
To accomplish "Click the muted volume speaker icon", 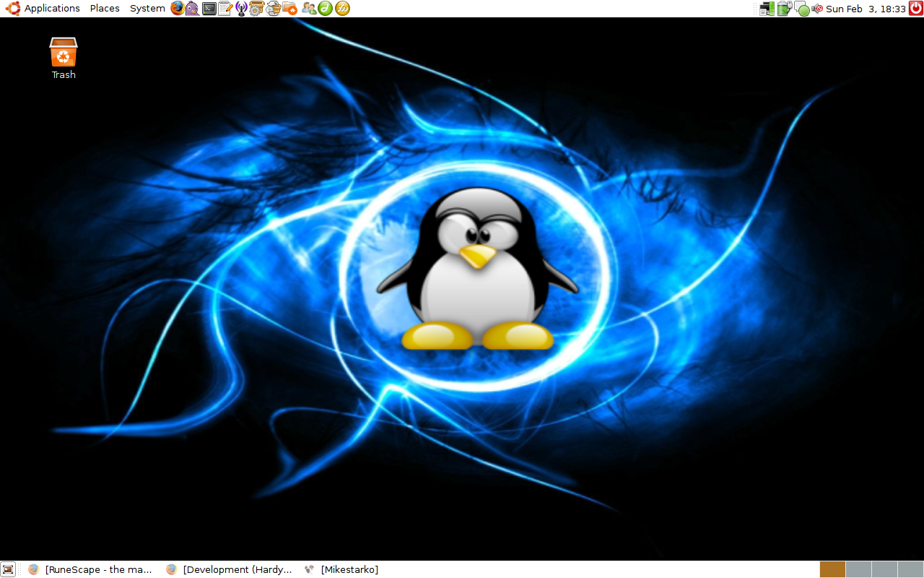I will (818, 9).
